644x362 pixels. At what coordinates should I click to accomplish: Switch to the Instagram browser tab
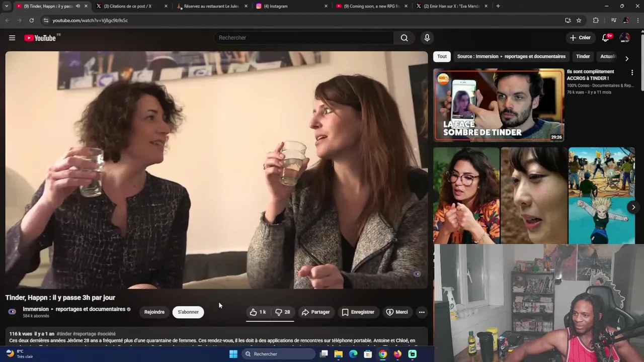tap(292, 6)
